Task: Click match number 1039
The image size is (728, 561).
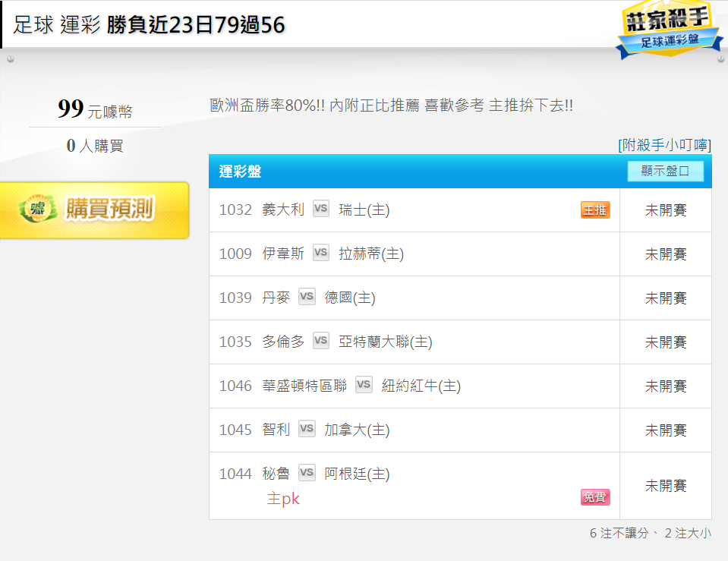Action: point(235,298)
